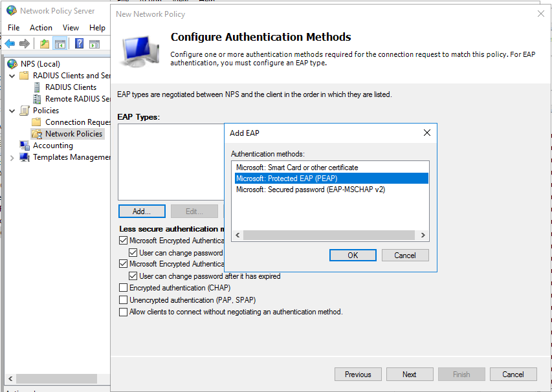Select the RADIUS Clients tree label

coord(71,87)
